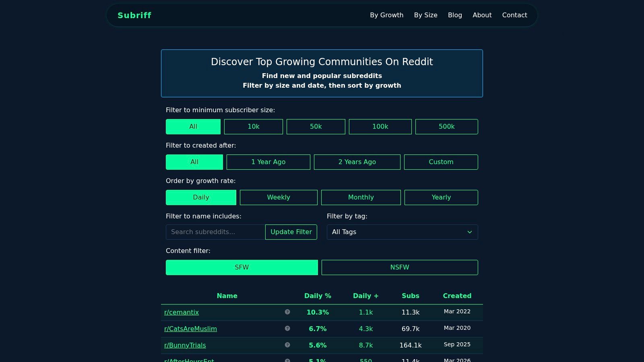Click the Mar 2020 created date
Image resolution: width=644 pixels, height=362 pixels.
click(457, 328)
